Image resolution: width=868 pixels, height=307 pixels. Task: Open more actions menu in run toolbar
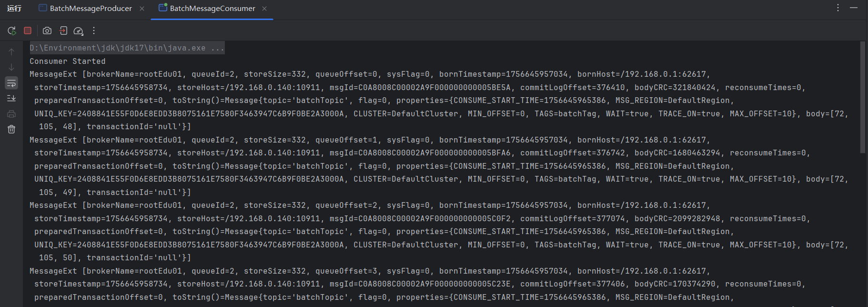point(94,31)
